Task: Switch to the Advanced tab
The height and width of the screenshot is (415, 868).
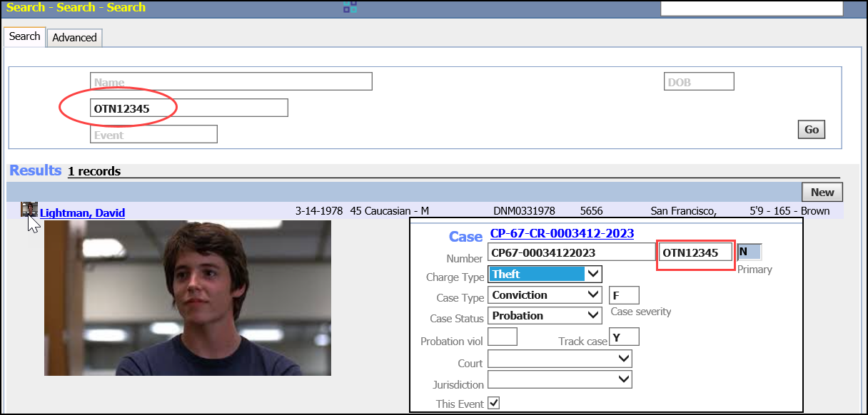Action: (74, 38)
